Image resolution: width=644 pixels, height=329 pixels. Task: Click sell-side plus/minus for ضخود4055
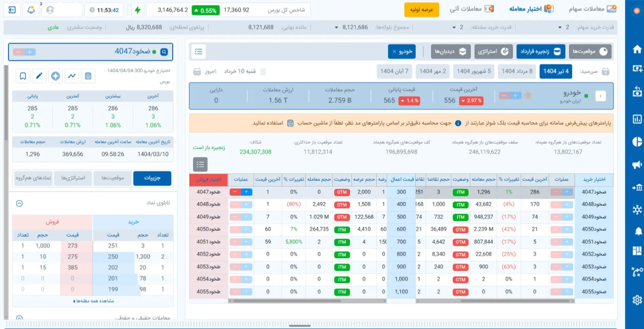pyautogui.click(x=241, y=292)
